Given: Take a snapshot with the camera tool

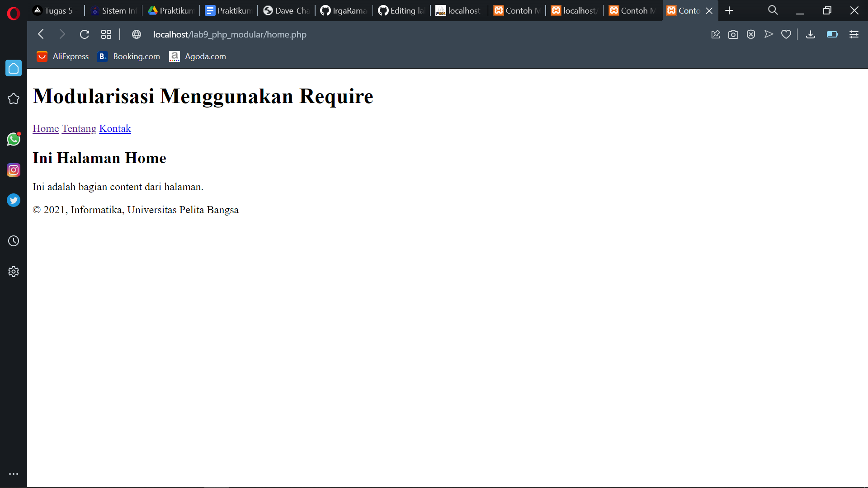Looking at the screenshot, I should (x=733, y=34).
